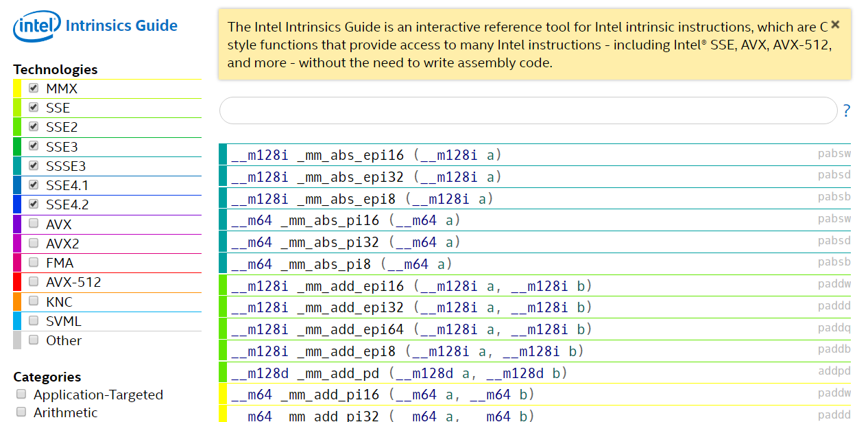
Task: Expand the _mm_abs_pi32 intrinsic entry
Action: coord(535,242)
